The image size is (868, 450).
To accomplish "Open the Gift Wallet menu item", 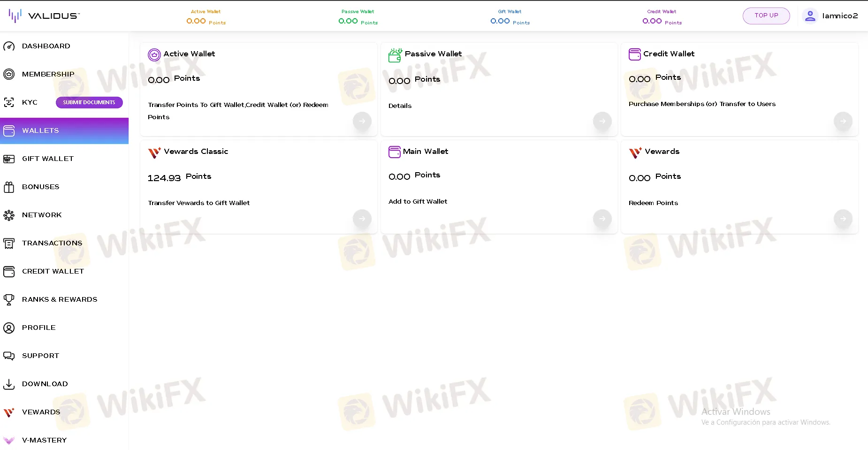I will point(64,159).
